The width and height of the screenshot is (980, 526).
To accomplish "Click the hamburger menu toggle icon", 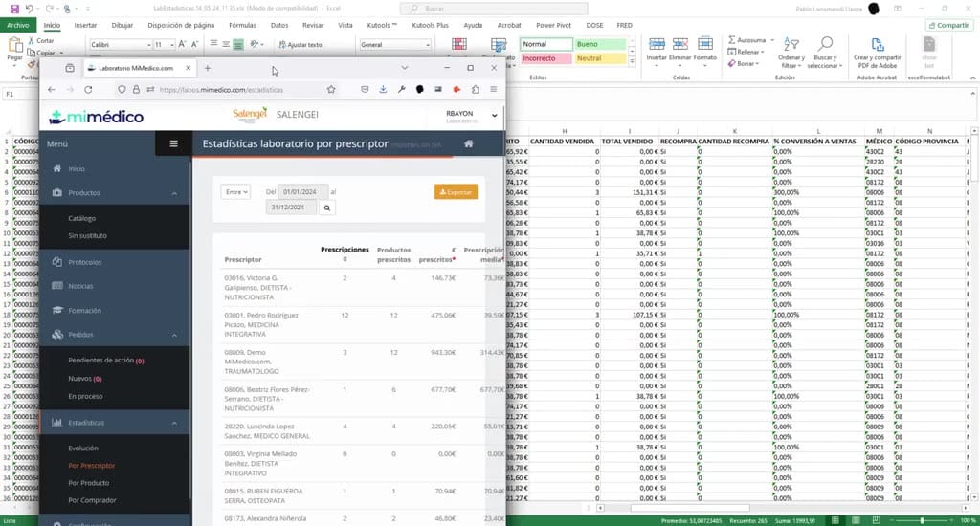I will (174, 143).
